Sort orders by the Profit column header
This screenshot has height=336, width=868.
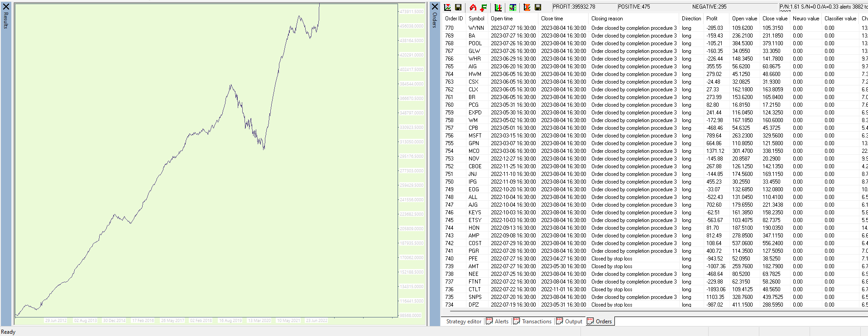tap(712, 19)
